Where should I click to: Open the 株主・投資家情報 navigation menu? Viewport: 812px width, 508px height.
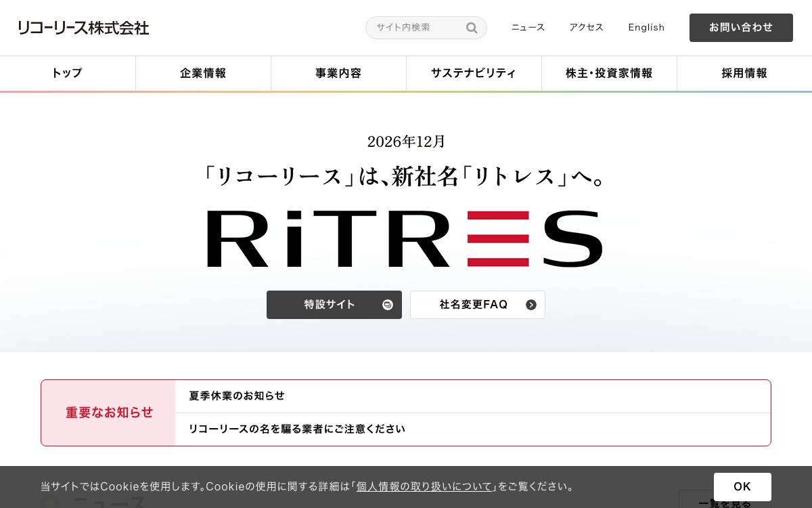(x=609, y=73)
